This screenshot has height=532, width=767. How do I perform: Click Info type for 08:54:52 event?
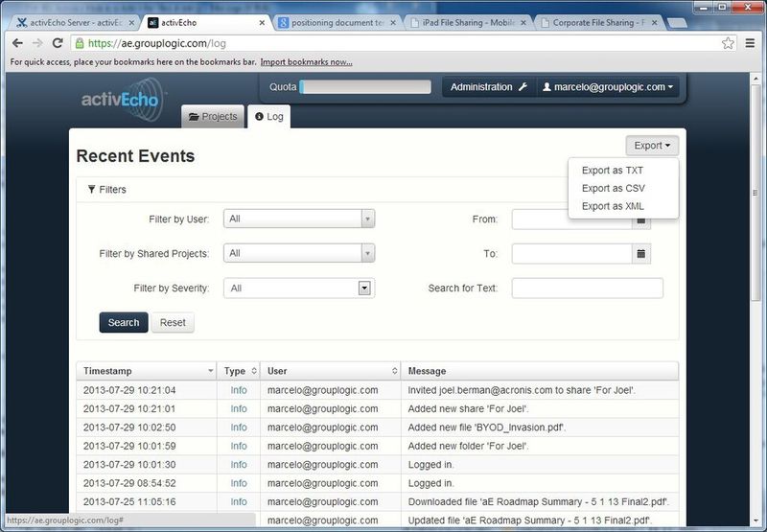[239, 483]
